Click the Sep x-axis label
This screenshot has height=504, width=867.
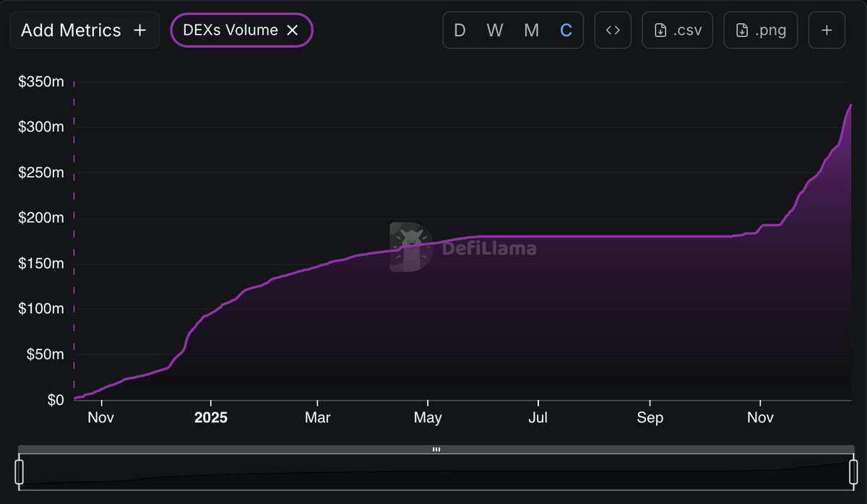point(650,418)
